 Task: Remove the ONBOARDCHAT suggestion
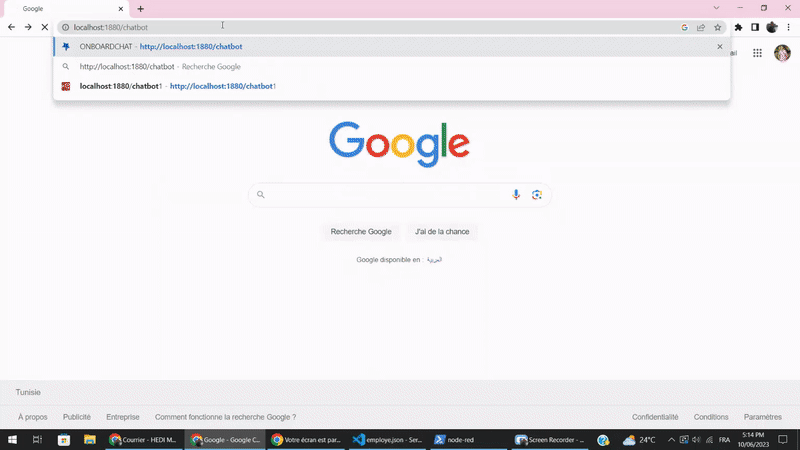point(720,46)
